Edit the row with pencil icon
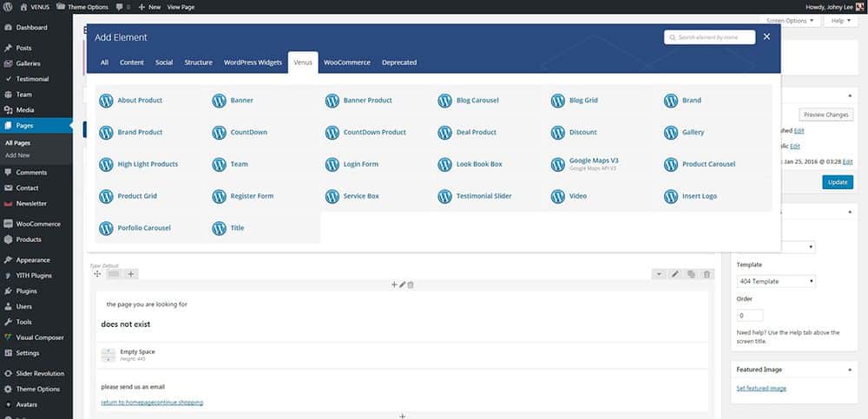868x419 pixels. (674, 274)
